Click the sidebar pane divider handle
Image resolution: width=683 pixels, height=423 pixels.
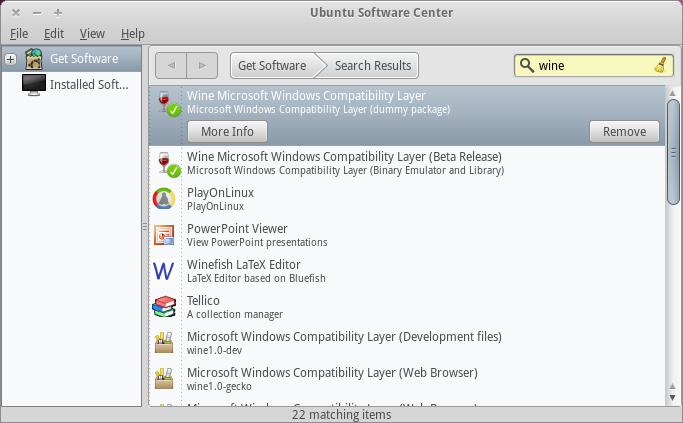[x=145, y=227]
